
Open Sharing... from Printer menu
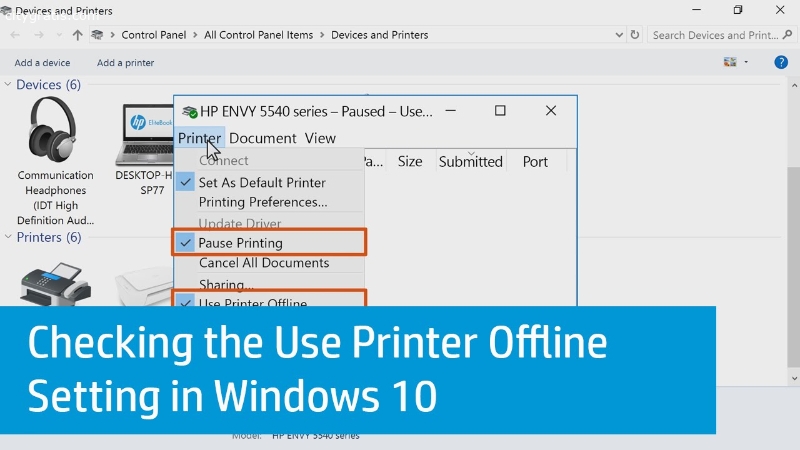click(x=269, y=284)
